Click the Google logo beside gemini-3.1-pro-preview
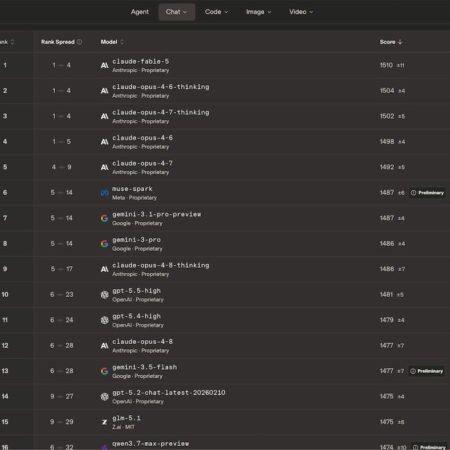The width and height of the screenshot is (450, 450). coord(105,218)
